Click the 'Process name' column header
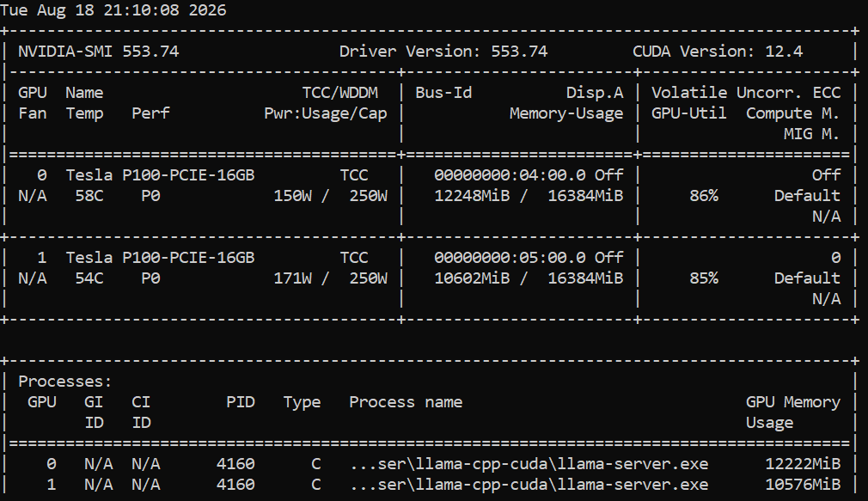Screen dimensions: 868x501 click(x=406, y=402)
